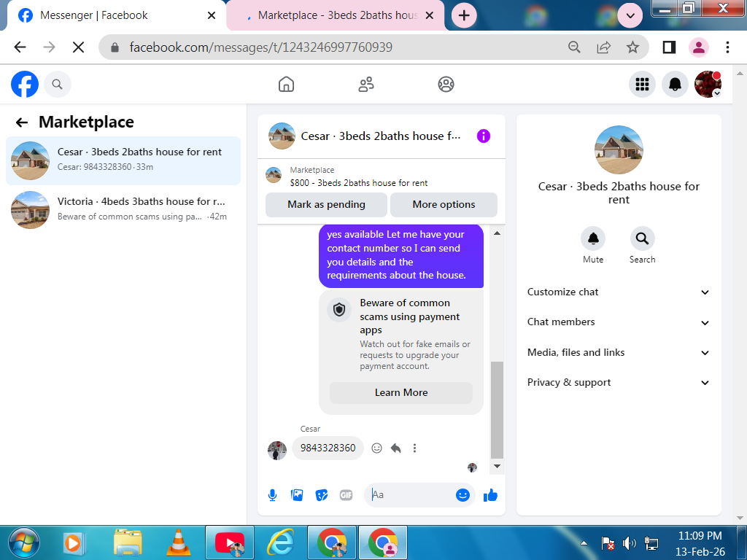Open the share page icon in address bar

point(603,47)
